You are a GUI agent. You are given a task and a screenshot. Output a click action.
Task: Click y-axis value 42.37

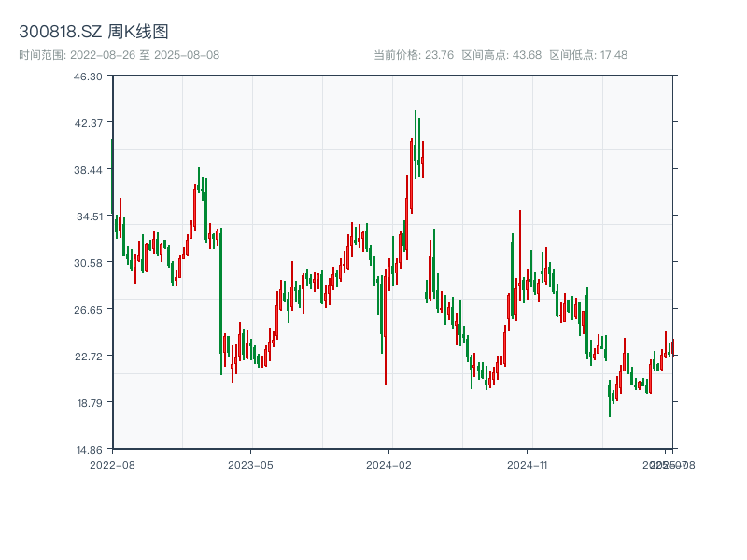point(88,123)
